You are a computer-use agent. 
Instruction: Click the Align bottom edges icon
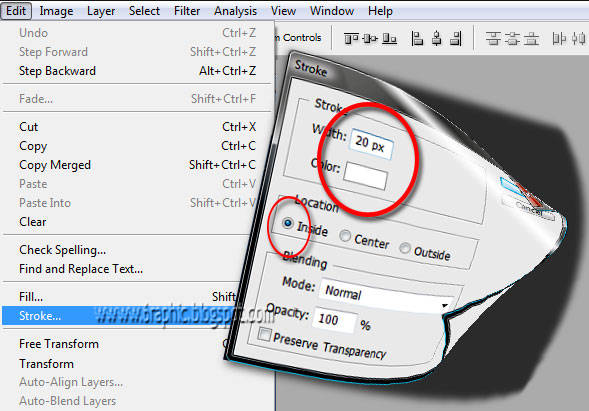(x=390, y=38)
